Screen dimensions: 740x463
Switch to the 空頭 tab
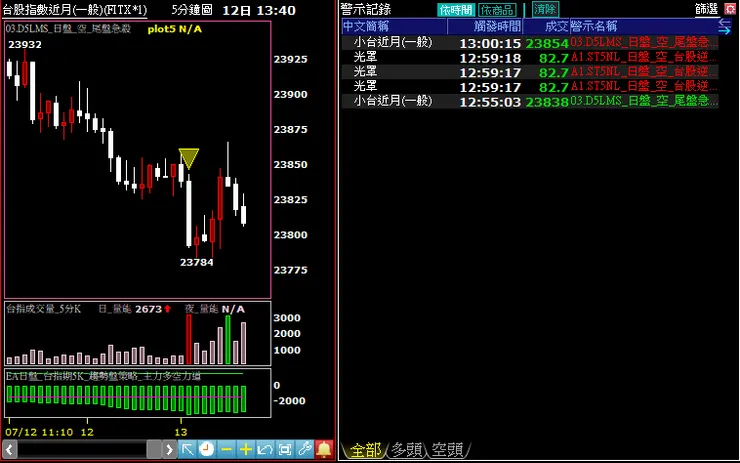pos(447,450)
